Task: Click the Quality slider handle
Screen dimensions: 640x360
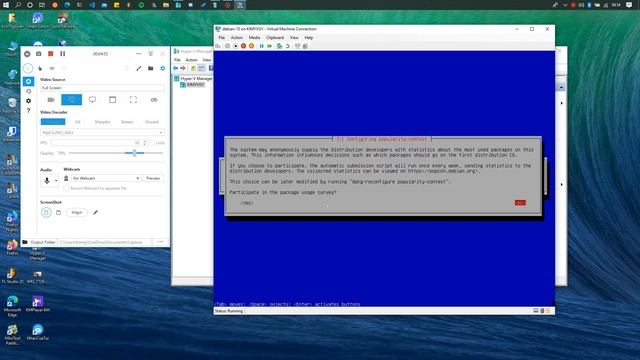Action: pyautogui.click(x=134, y=153)
